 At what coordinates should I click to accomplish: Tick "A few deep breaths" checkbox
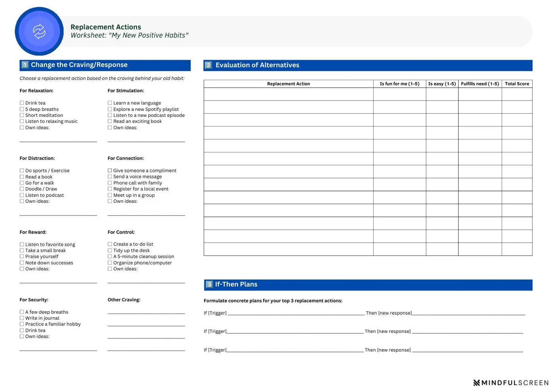point(22,312)
